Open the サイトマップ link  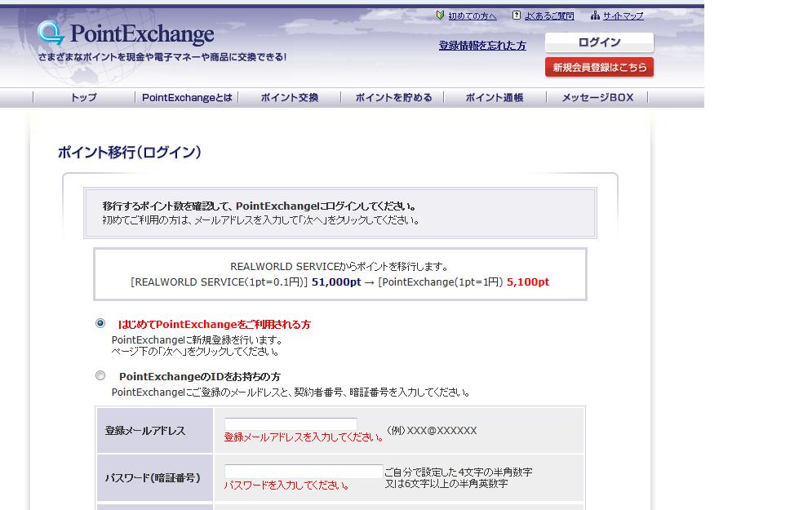pos(623,16)
